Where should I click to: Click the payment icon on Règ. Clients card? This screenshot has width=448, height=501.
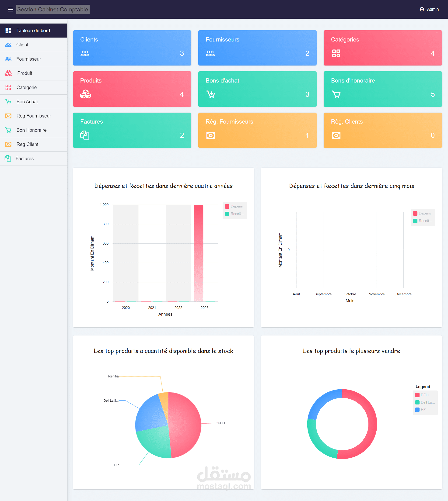(x=336, y=135)
